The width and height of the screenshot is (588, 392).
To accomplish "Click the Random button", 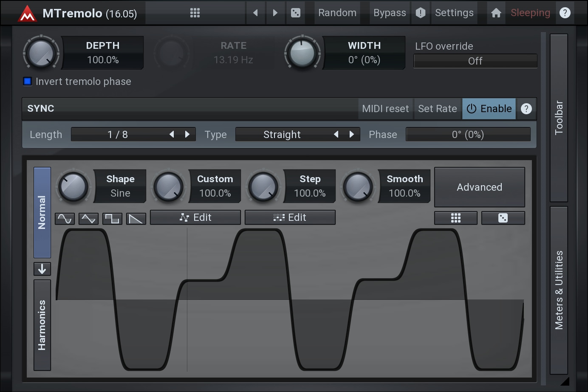I will (x=337, y=13).
